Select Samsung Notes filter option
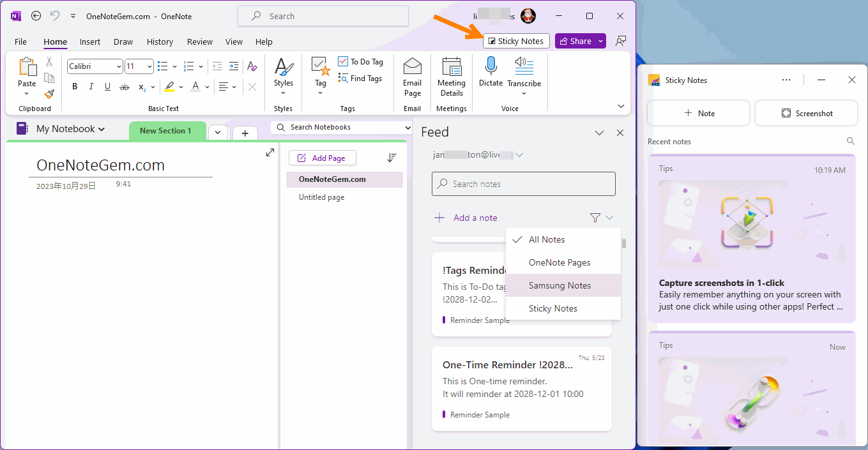868x450 pixels. (x=563, y=285)
